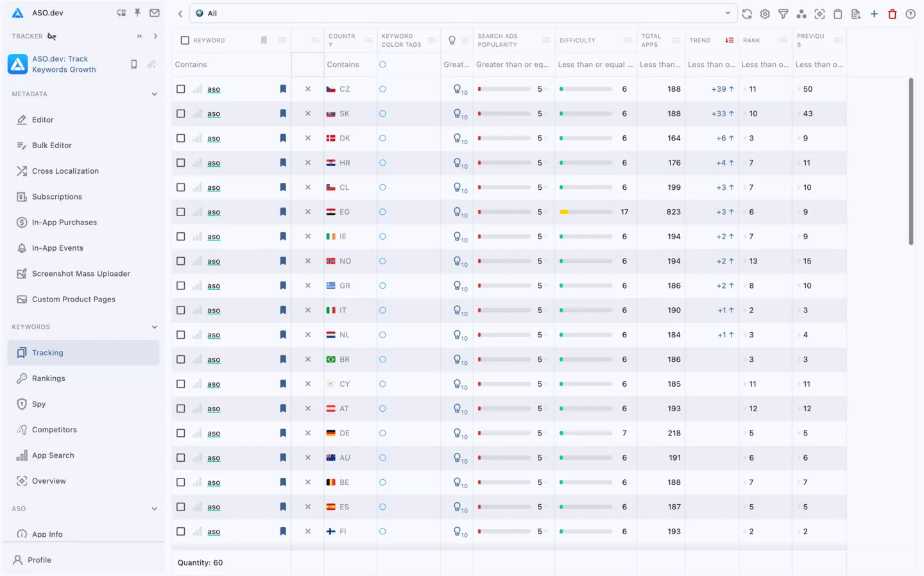Pin the sidebar using the pin icon
Viewport: 924px width, 576px height.
[x=137, y=13]
